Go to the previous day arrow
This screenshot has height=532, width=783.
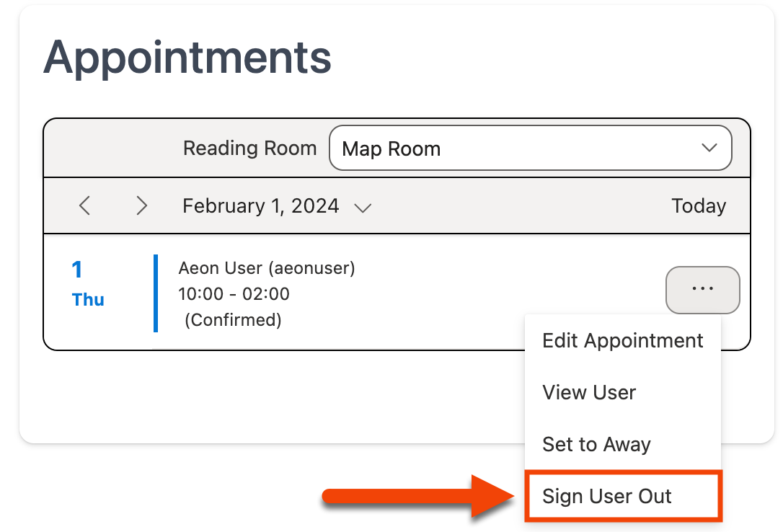pos(84,206)
